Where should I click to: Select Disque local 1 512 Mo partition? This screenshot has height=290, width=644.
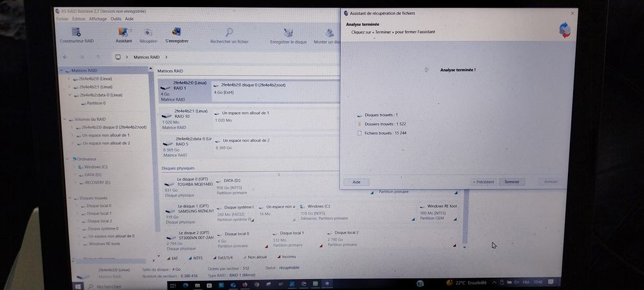pos(296,238)
